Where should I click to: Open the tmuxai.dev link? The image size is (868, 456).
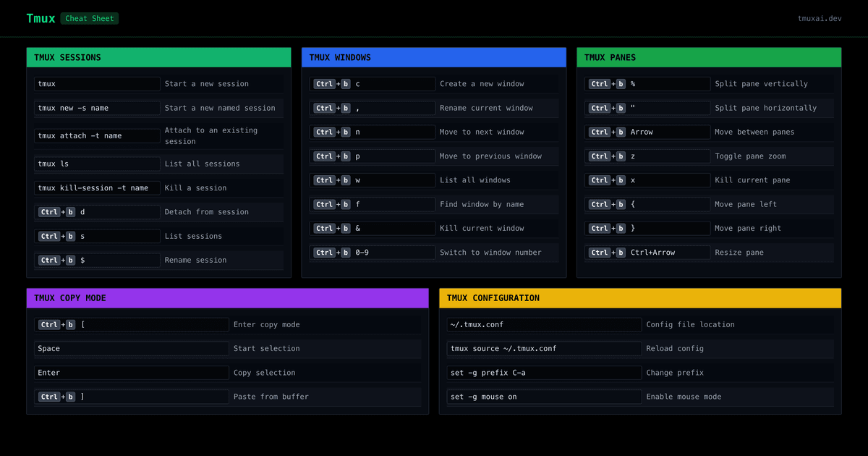coord(819,18)
